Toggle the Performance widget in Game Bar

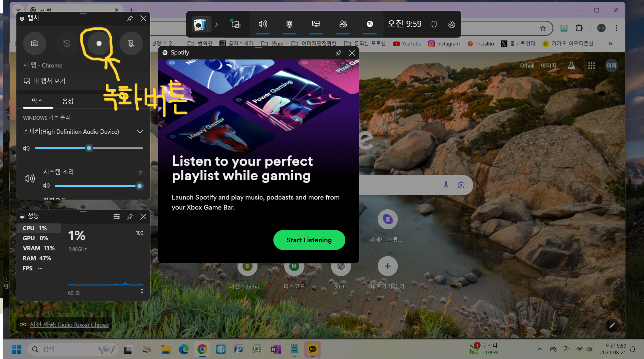316,24
